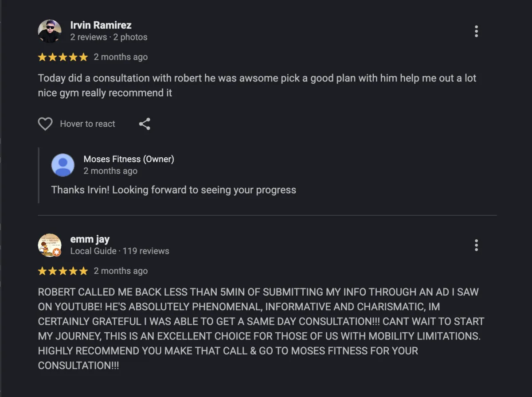
Task: Click the five-star rating on Irvin's review
Action: [63, 57]
